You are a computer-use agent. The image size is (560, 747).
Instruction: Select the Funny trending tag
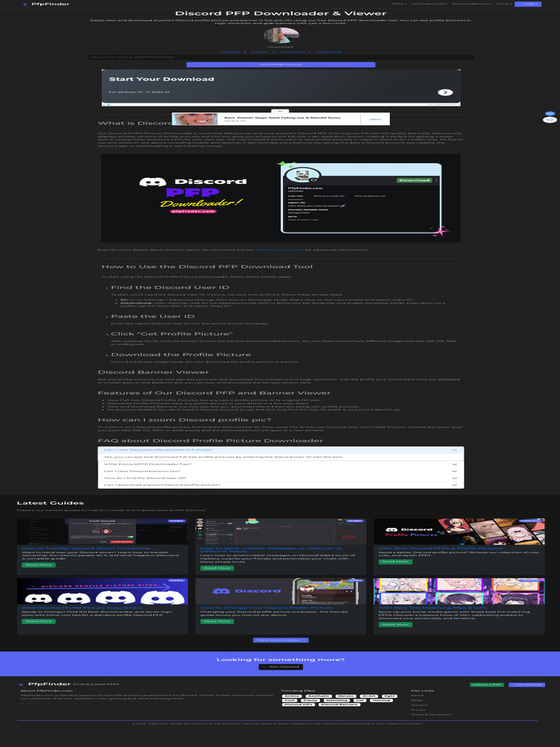pos(310,700)
